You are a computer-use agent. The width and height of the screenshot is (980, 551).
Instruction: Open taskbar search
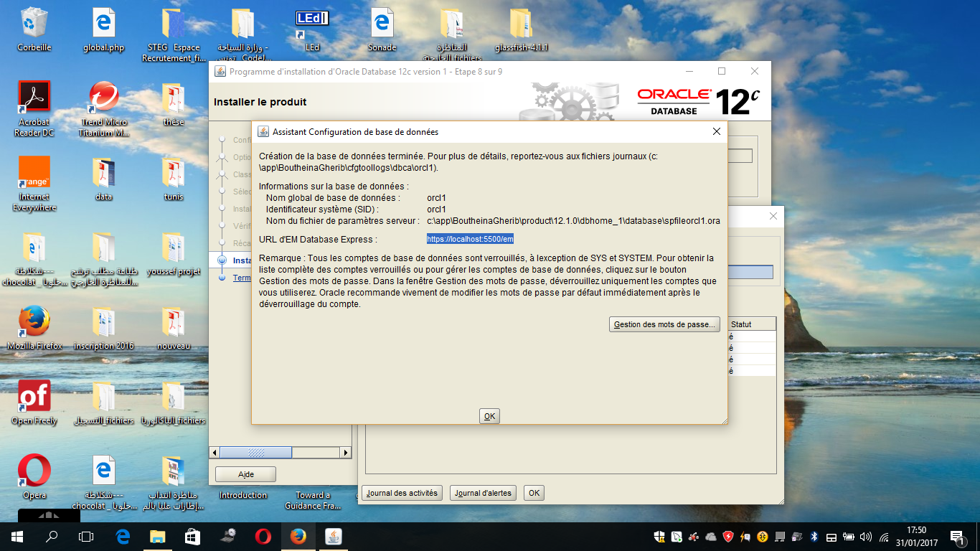52,536
